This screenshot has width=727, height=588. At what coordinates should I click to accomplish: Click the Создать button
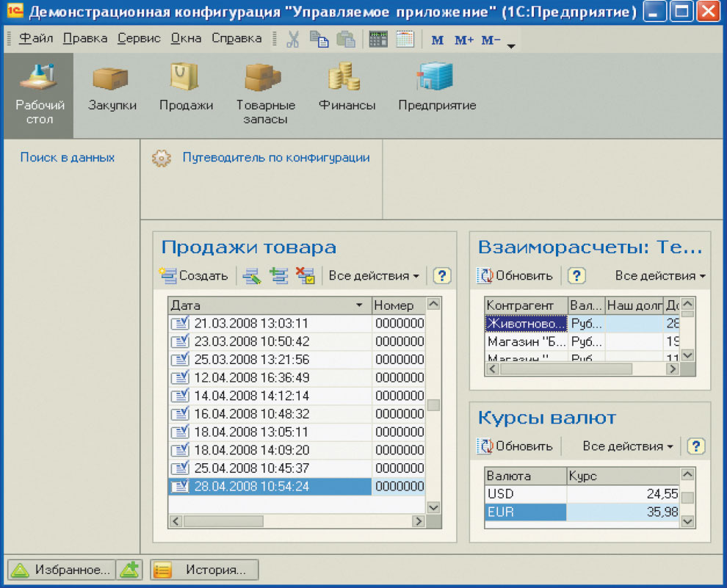tap(194, 276)
